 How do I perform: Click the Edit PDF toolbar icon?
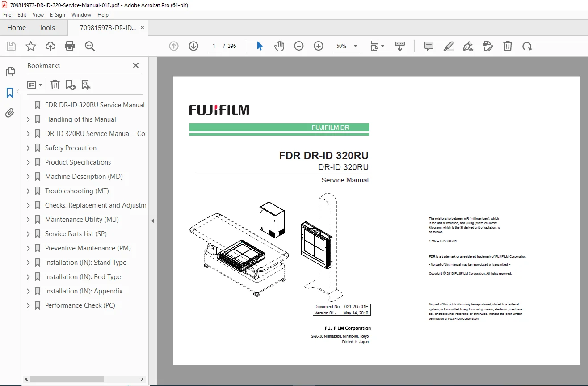(x=488, y=46)
